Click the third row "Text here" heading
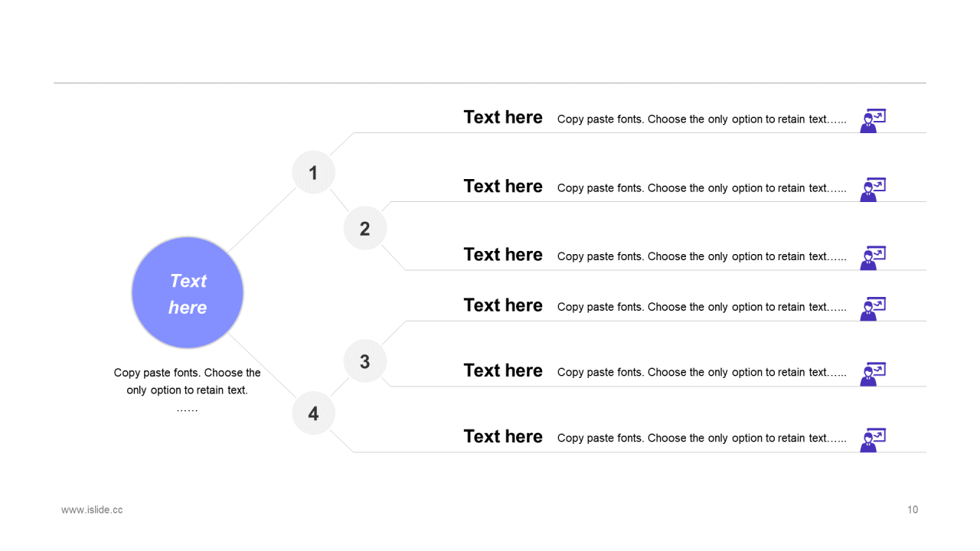Image resolution: width=980 pixels, height=551 pixels. (503, 254)
